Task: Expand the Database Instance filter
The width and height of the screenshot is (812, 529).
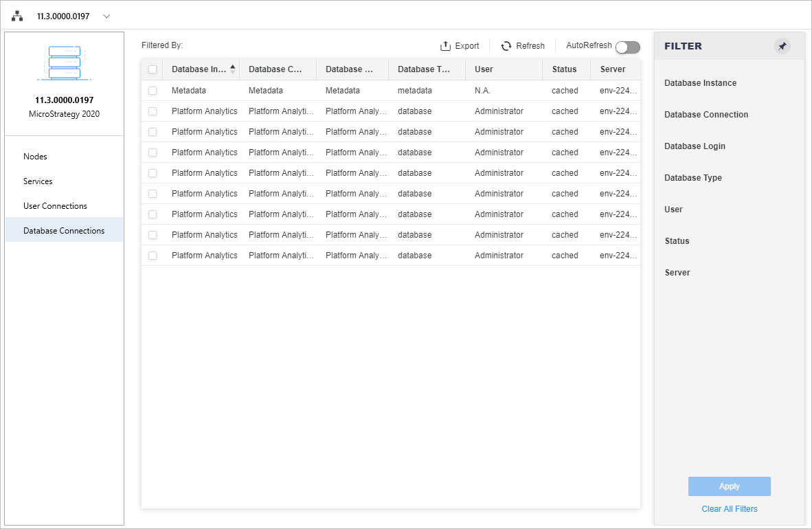Action: tap(700, 83)
